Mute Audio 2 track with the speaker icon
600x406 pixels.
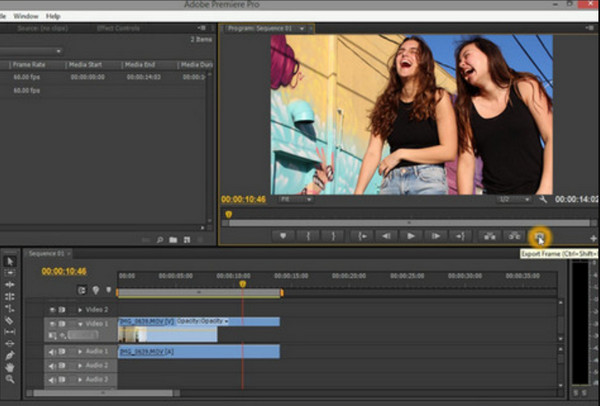pyautogui.click(x=52, y=365)
